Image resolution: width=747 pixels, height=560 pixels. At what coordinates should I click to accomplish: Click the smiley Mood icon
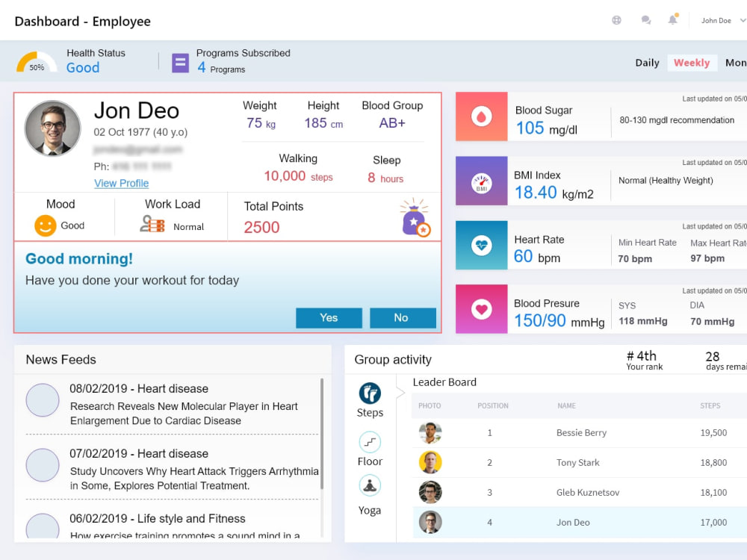click(x=46, y=225)
